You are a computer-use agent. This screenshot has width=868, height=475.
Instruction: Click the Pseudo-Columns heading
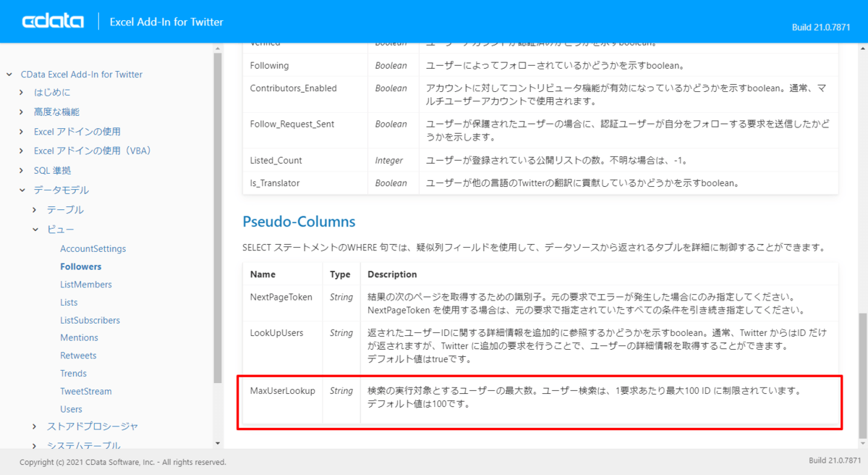coord(299,221)
